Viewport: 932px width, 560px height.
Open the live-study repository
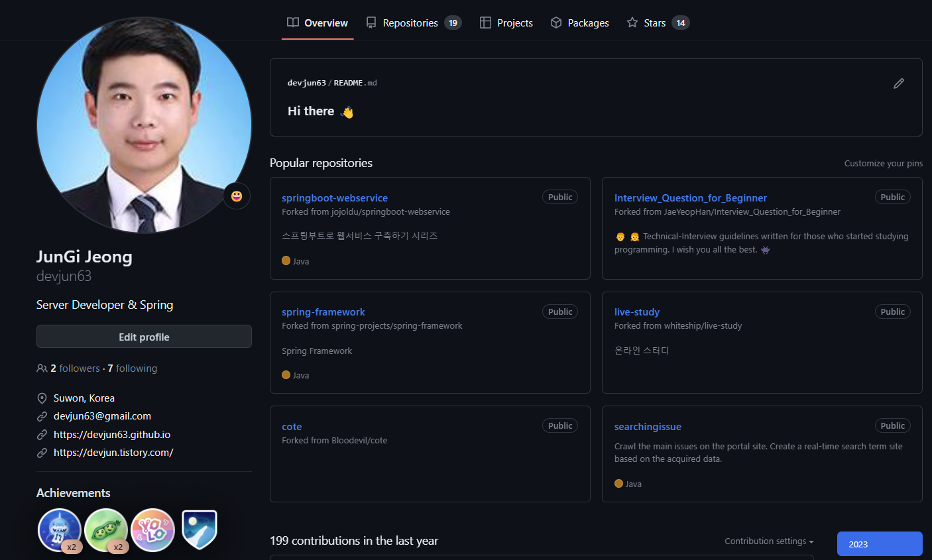coord(637,311)
